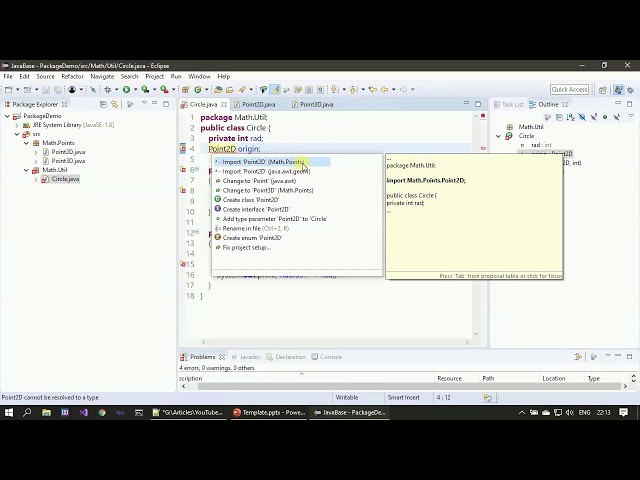This screenshot has height=480, width=640.
Task: Collapse All in Outline toolbar
Action: [559, 118]
